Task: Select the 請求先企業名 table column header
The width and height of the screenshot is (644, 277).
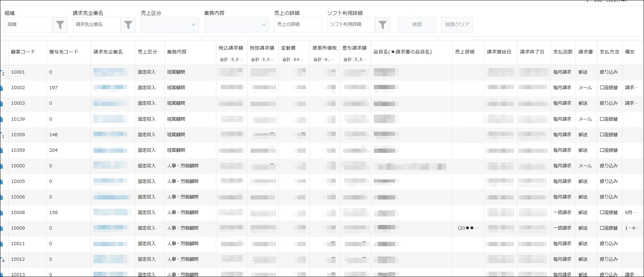Action: point(108,52)
